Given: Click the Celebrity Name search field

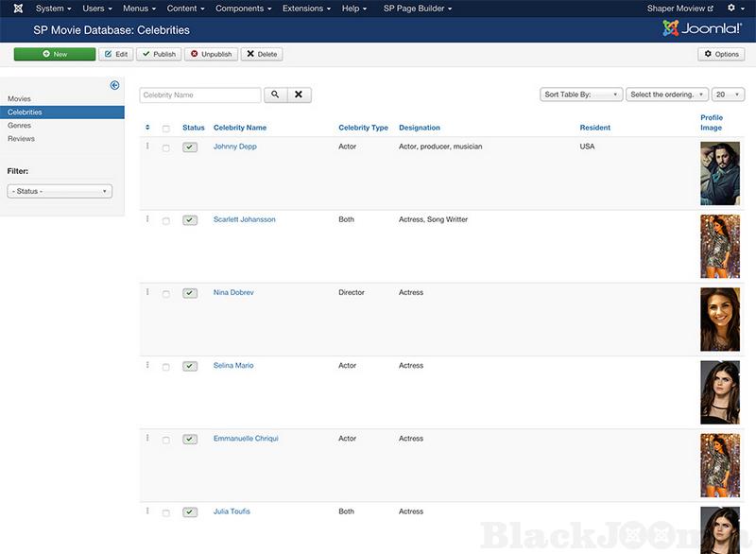Looking at the screenshot, I should 200,95.
